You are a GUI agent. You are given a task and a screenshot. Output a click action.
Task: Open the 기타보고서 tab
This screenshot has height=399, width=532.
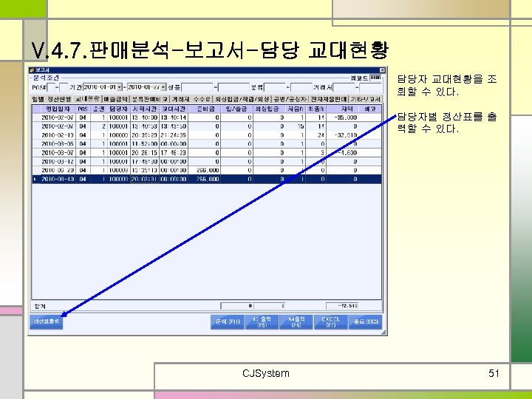click(x=366, y=99)
